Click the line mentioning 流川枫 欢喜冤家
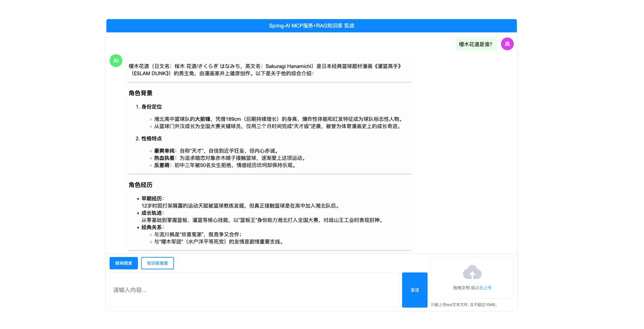Image resolution: width=644 pixels, height=329 pixels. point(198,234)
